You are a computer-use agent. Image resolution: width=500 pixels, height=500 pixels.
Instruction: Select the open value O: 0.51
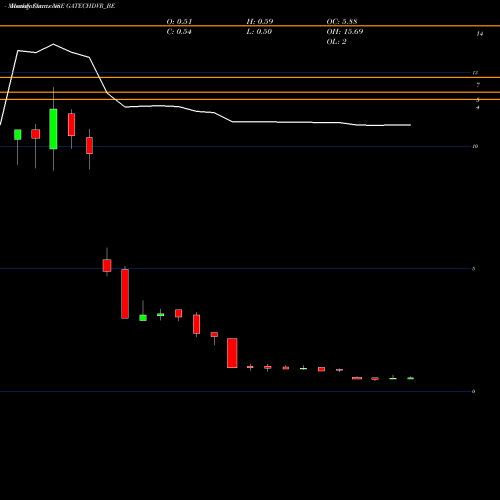tap(179, 22)
